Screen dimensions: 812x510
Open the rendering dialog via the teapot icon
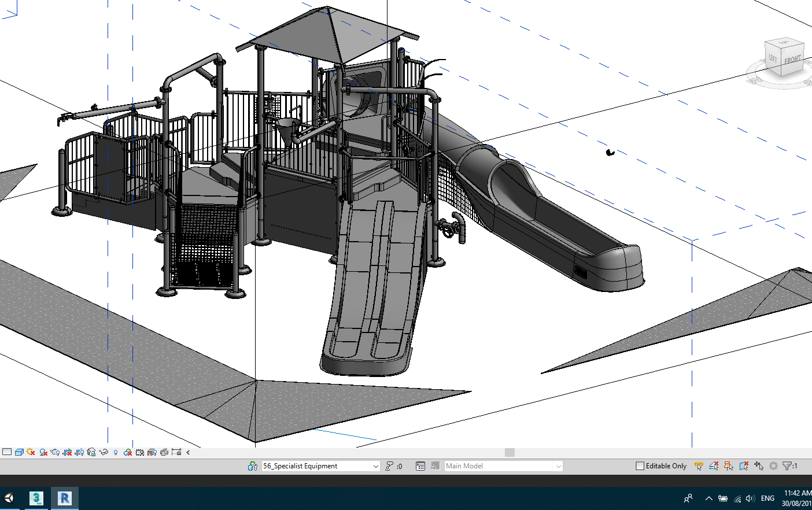56,452
